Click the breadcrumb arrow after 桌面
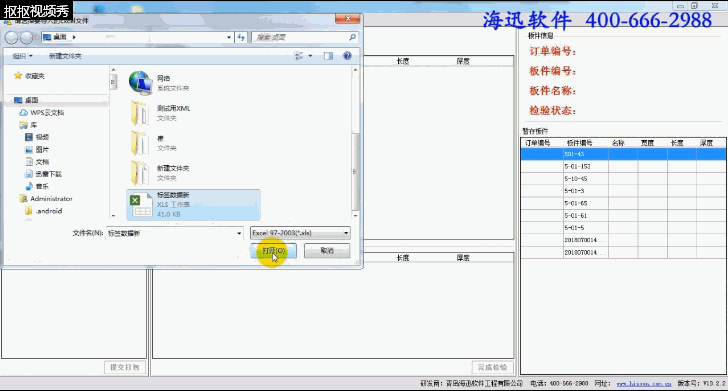The width and height of the screenshot is (728, 391). pos(74,37)
